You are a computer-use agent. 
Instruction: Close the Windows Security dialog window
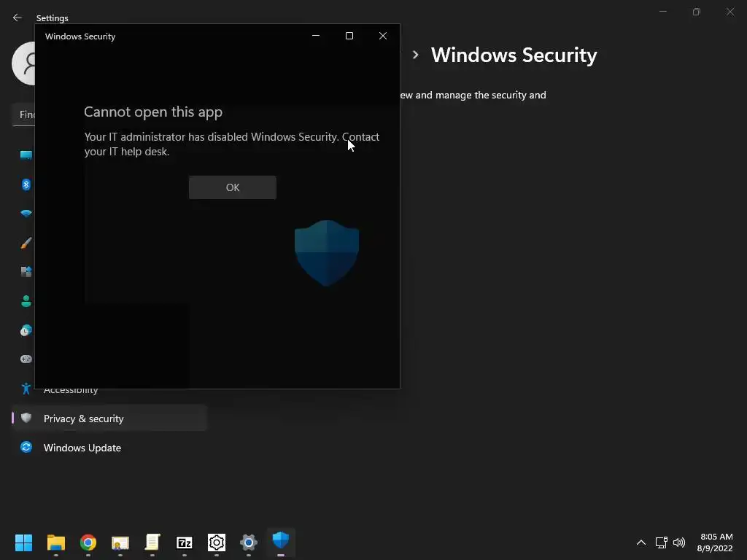pos(382,36)
